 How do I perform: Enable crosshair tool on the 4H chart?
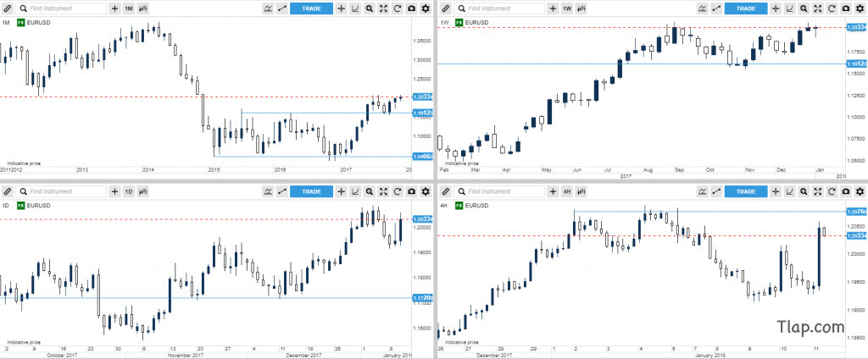[776, 191]
